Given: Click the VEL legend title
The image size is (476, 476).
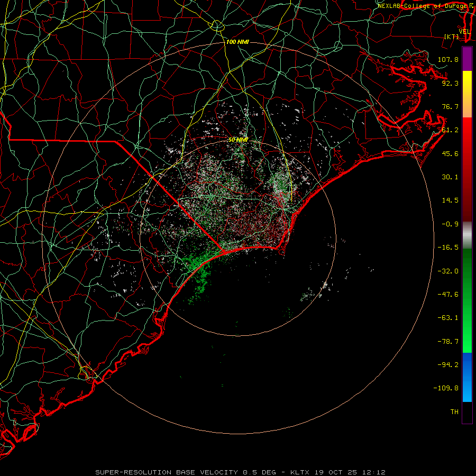Looking at the screenshot, I should [x=465, y=32].
